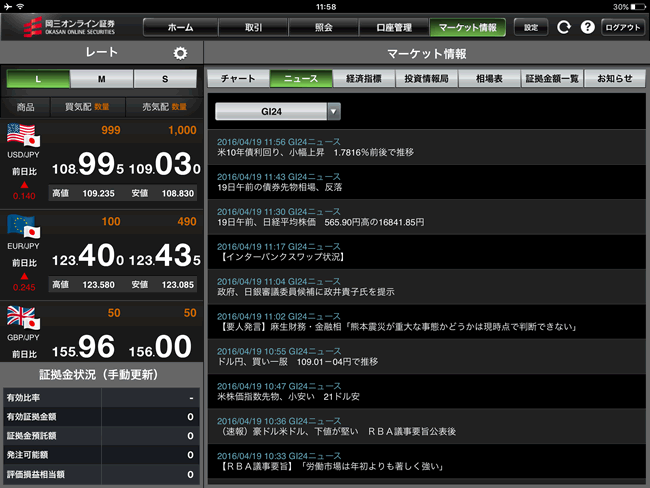
Task: Open news （速報）豪ドル米ドル、下値が堅い
Action: point(427,427)
